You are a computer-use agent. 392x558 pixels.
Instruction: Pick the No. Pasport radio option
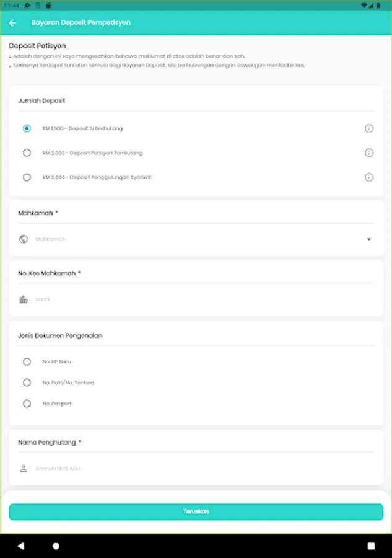[x=27, y=404]
